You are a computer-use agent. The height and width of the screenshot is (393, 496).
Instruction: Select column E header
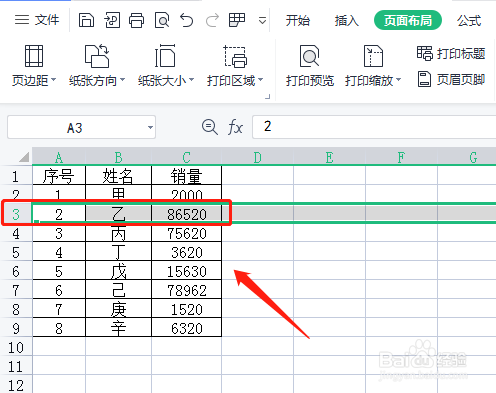pos(330,157)
